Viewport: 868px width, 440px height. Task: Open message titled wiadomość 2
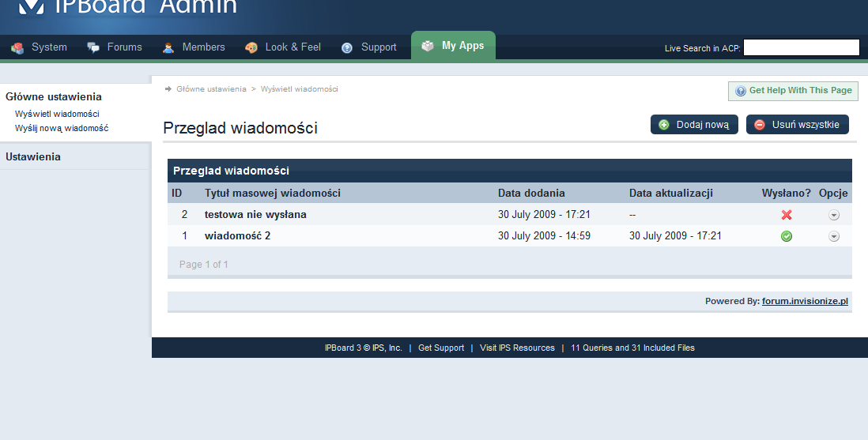(237, 235)
